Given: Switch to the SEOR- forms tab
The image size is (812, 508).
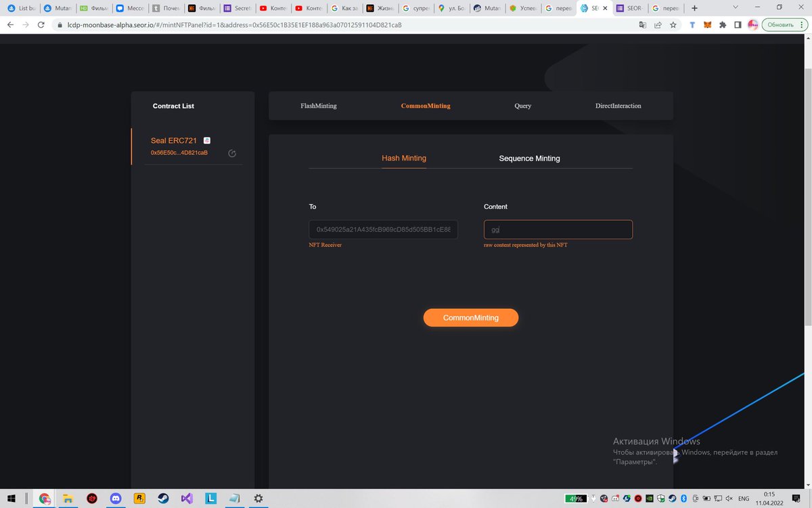Looking at the screenshot, I should pyautogui.click(x=631, y=8).
